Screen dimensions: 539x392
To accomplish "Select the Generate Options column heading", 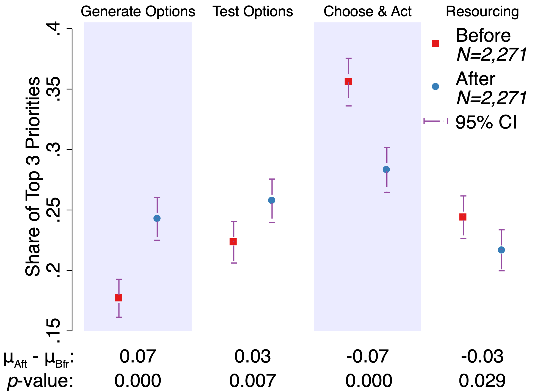I will [138, 11].
